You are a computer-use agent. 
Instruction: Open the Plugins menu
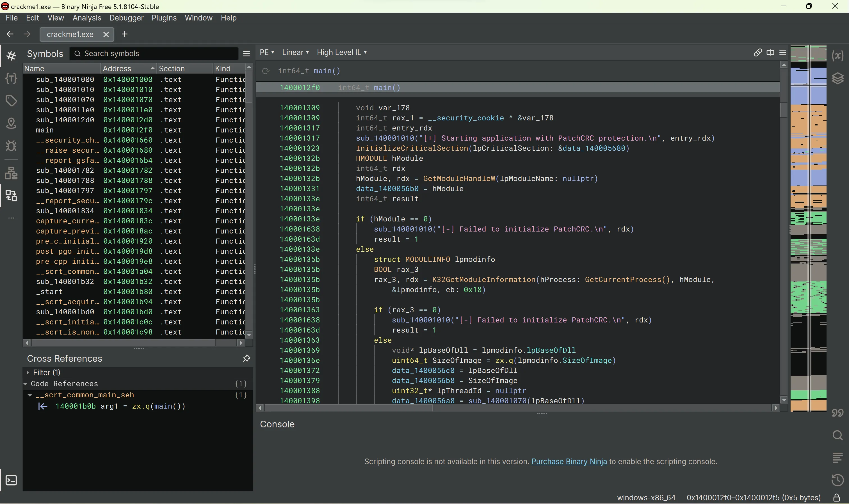(x=164, y=18)
